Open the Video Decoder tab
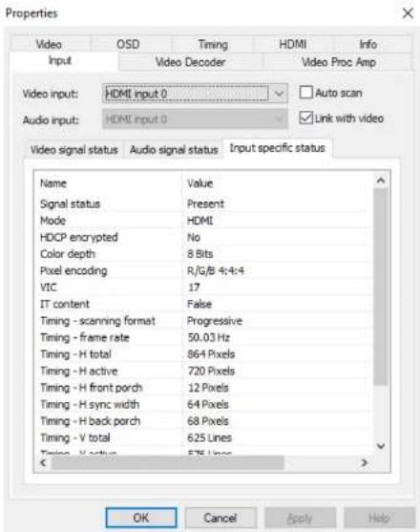Viewport: 420px width, 532px height. (191, 62)
